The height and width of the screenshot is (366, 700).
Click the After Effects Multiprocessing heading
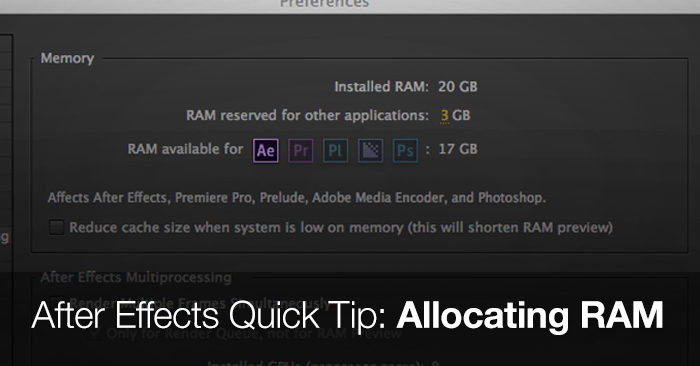click(x=136, y=277)
